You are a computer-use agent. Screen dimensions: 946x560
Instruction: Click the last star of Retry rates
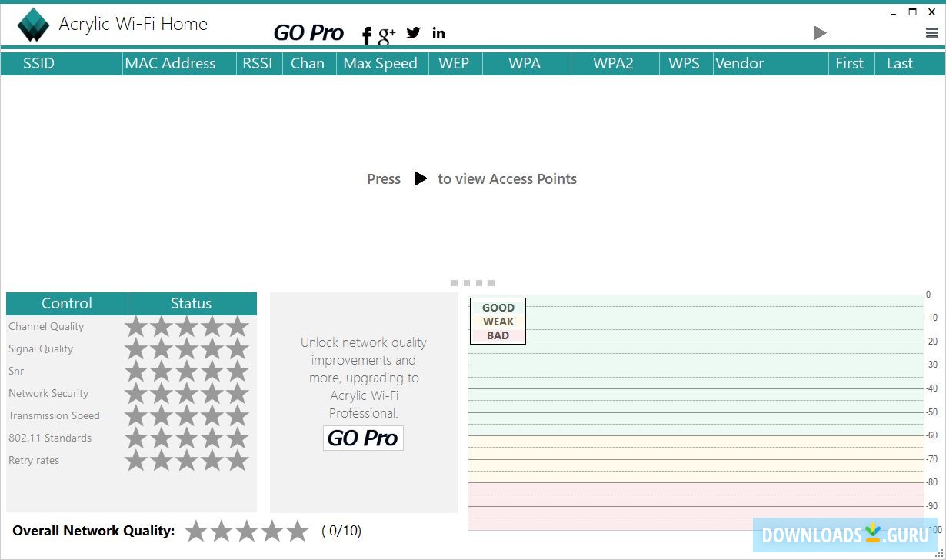pos(238,460)
